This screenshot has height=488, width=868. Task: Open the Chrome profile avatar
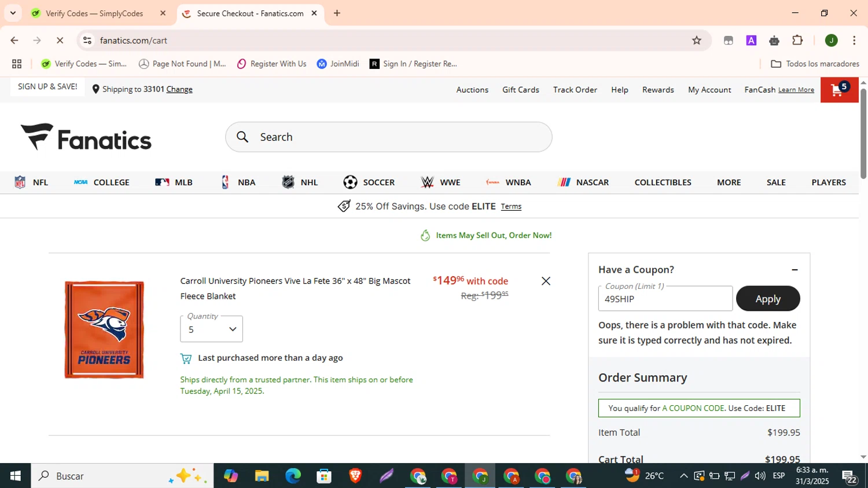(832, 41)
